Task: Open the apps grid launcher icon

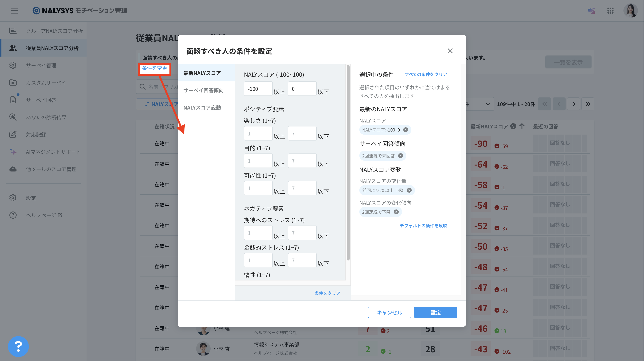Action: coord(610,11)
